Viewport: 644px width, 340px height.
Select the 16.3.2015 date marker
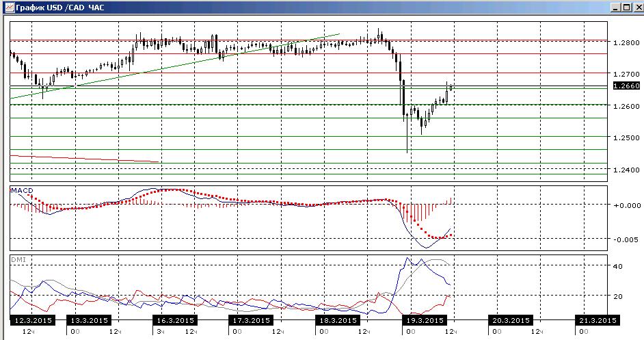tap(175, 320)
